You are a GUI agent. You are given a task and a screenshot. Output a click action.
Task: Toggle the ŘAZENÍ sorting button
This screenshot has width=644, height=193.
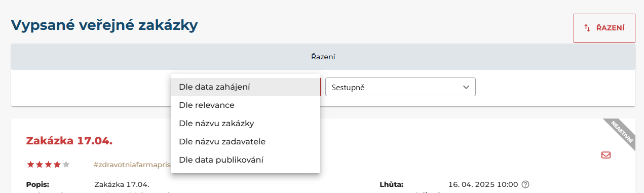604,28
